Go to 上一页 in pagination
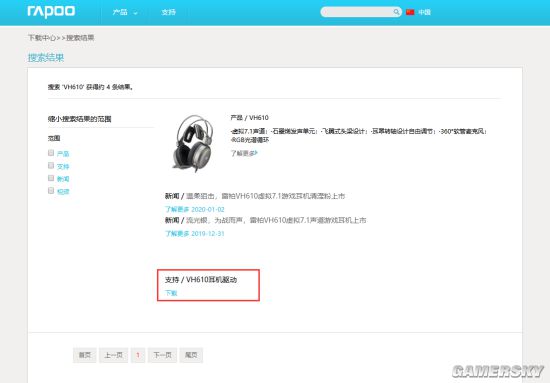550x383 pixels. click(x=113, y=355)
